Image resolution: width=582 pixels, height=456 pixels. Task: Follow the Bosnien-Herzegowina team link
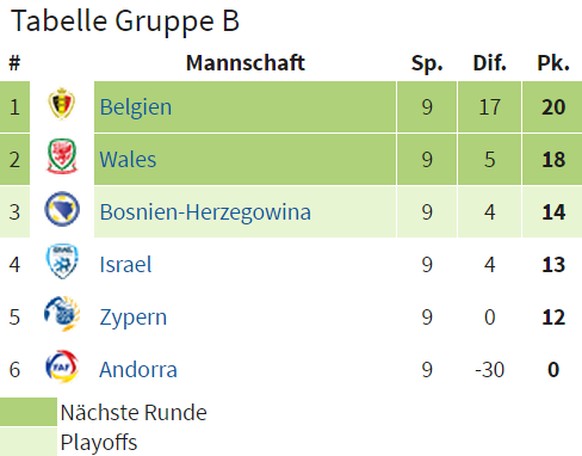click(205, 212)
